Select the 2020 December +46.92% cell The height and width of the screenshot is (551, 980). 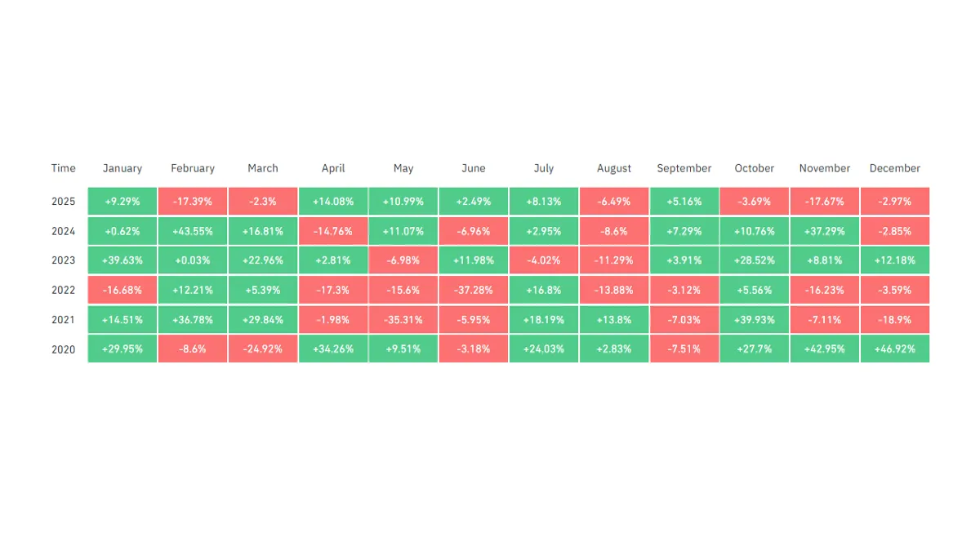[894, 349]
